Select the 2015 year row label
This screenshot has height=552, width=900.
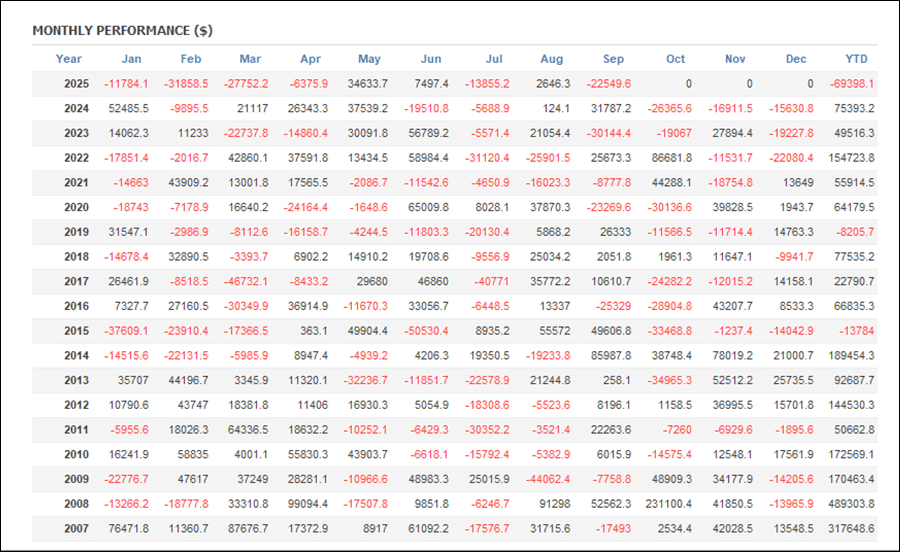(77, 331)
